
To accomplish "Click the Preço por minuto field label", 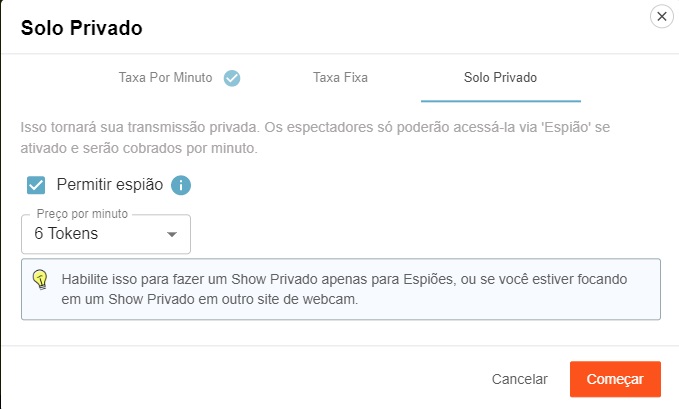I will click(84, 214).
